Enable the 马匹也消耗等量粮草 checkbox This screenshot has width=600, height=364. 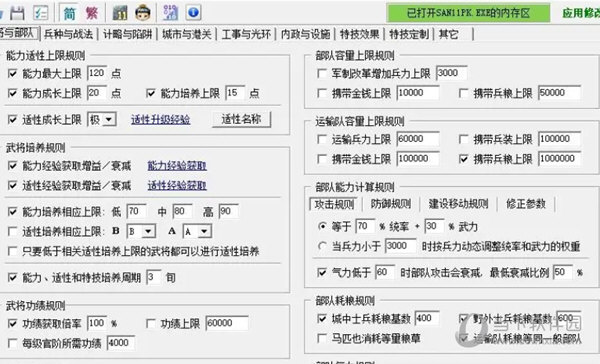click(322, 338)
